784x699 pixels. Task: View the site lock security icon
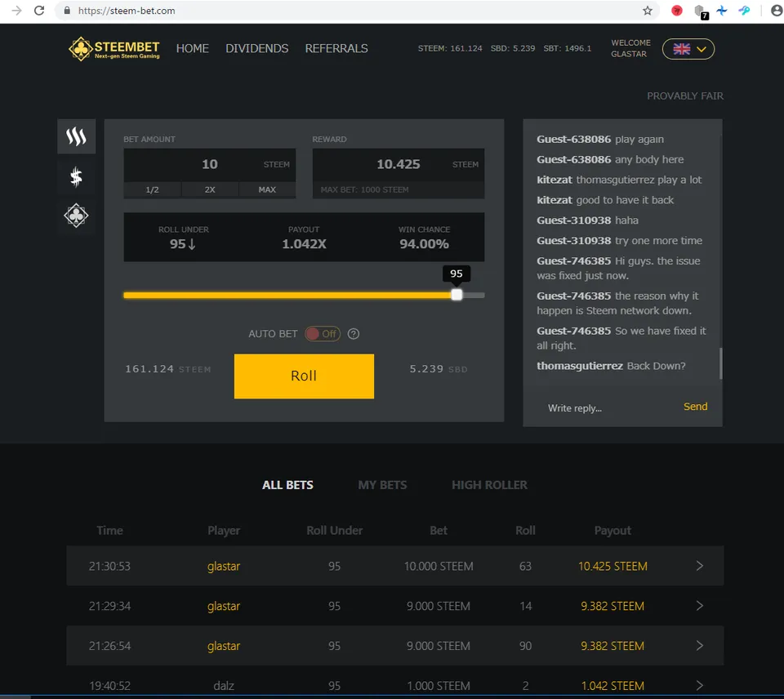67,11
